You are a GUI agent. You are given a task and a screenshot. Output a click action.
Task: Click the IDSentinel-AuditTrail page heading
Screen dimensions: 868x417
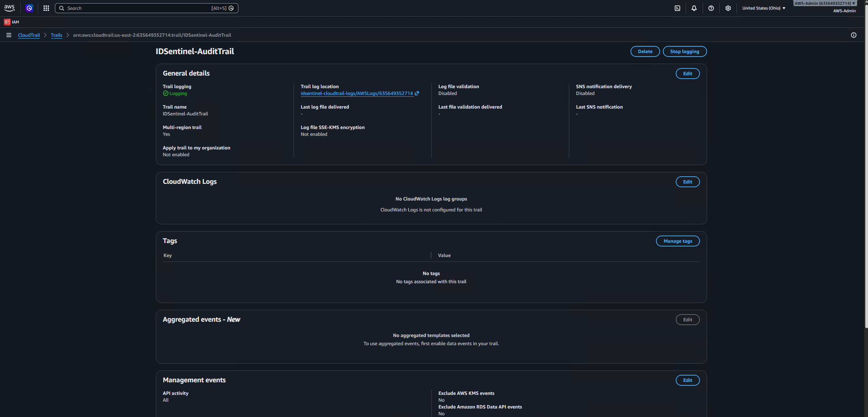click(x=195, y=51)
